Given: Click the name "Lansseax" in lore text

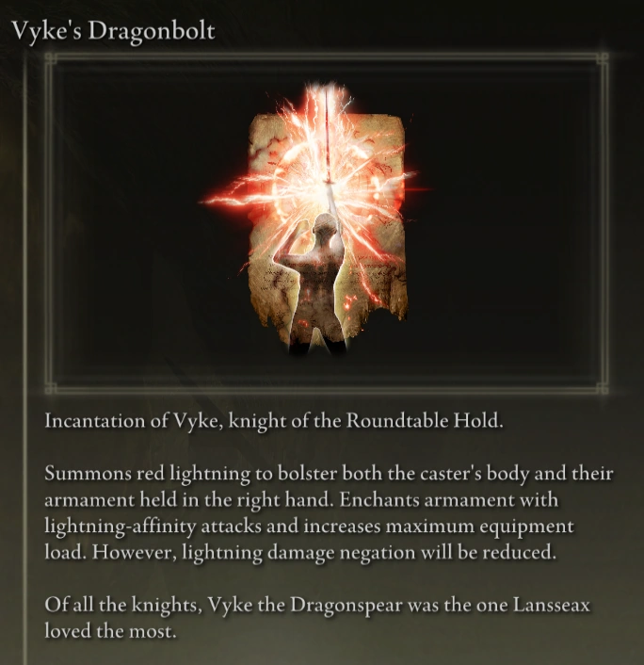Looking at the screenshot, I should 552,605.
